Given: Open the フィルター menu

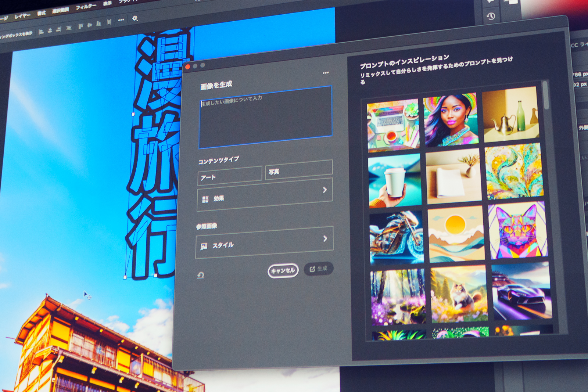Looking at the screenshot, I should pos(86,7).
